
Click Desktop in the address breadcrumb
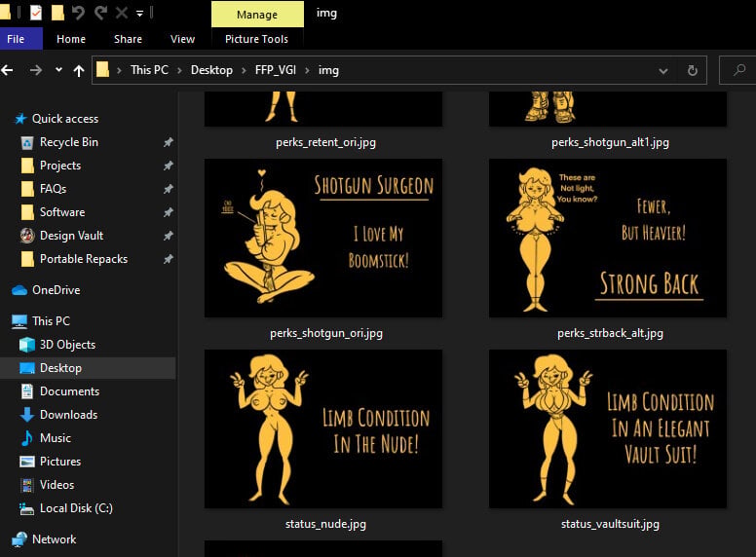pos(211,70)
